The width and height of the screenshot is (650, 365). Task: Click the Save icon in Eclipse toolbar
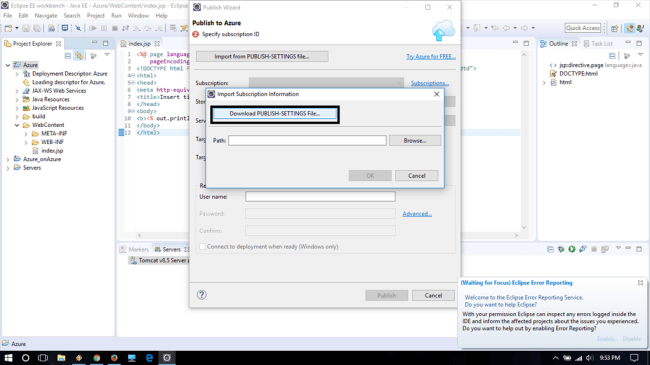[26, 28]
